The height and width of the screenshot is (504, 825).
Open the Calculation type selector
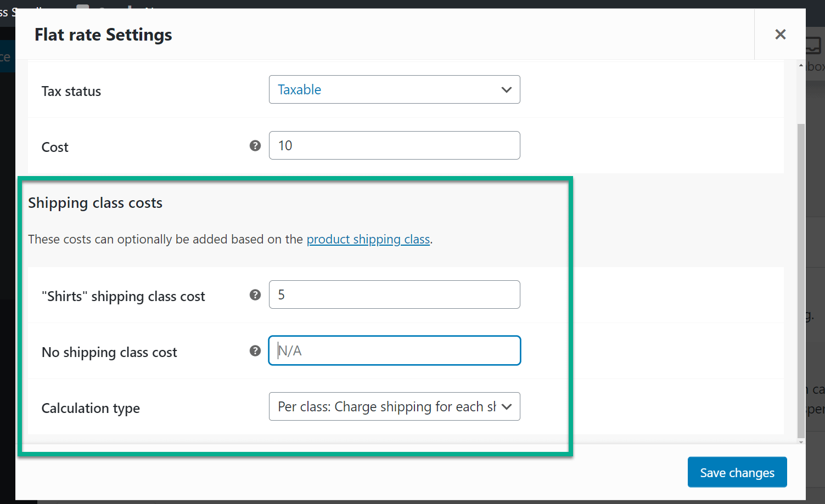click(394, 406)
